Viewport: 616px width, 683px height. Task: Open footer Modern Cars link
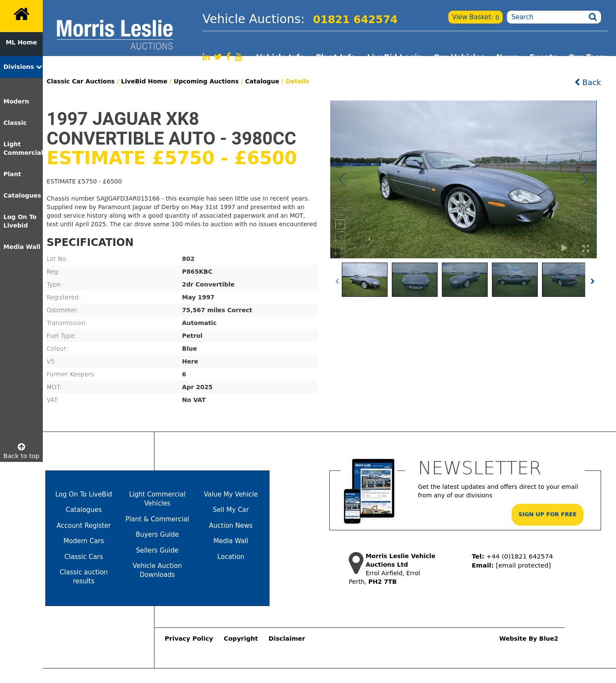(84, 541)
